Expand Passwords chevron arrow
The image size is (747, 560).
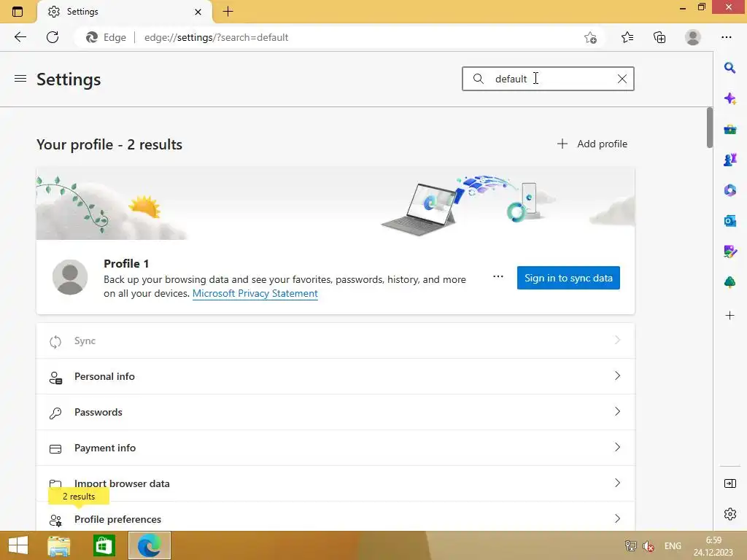(617, 411)
